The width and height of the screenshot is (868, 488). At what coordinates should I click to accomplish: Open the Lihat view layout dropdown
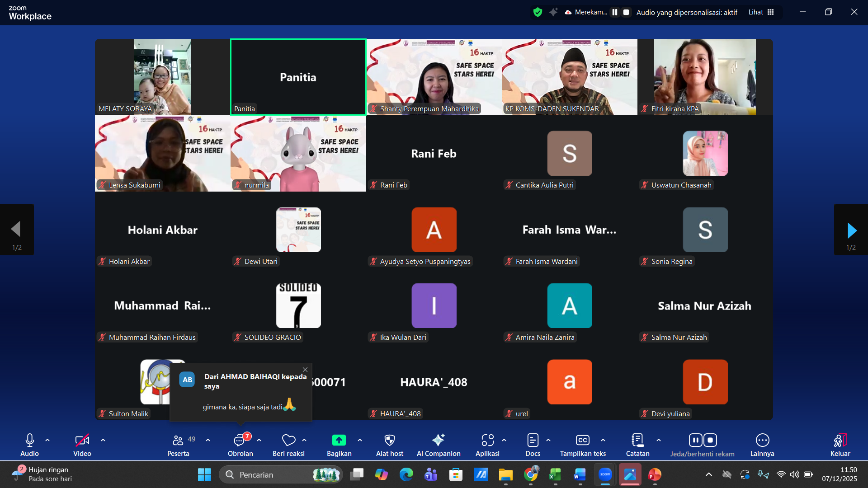tap(761, 12)
